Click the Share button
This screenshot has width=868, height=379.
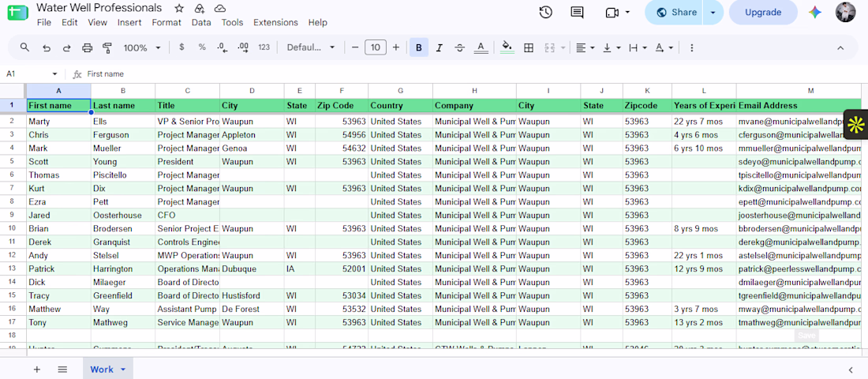point(675,12)
